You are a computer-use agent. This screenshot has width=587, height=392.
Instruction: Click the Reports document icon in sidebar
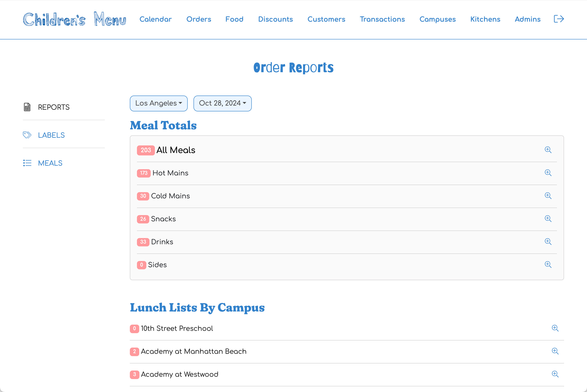27,107
